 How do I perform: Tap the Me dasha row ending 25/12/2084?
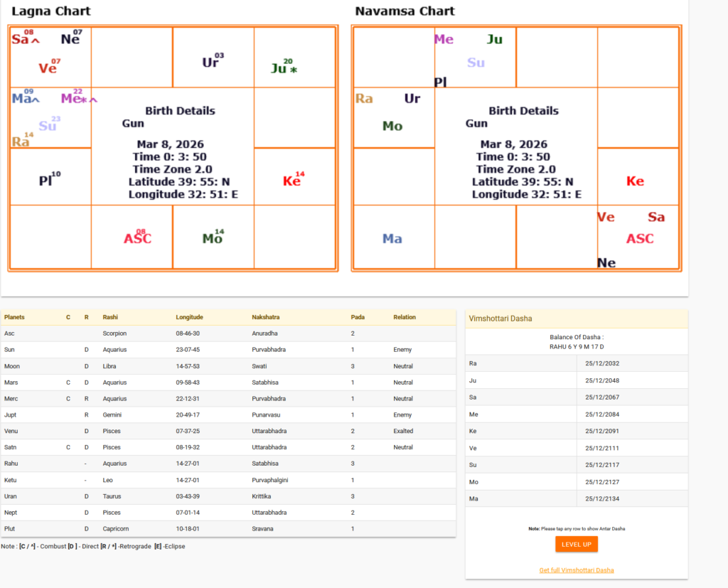(x=576, y=415)
